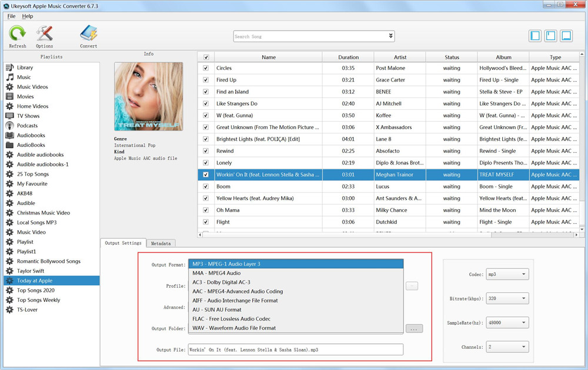Screen dimensions: 588x370
Task: Select TS-Lover playlist
Action: pos(51,310)
